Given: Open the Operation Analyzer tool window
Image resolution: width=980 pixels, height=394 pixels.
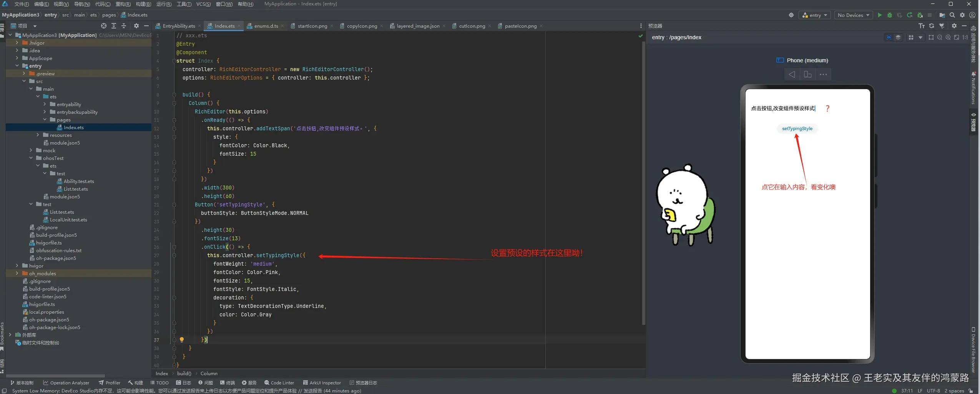Looking at the screenshot, I should click(66, 382).
